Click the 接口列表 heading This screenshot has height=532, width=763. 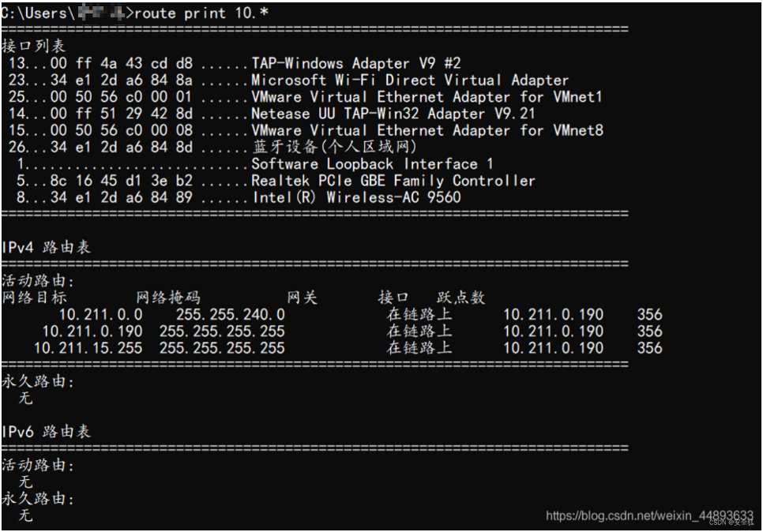pyautogui.click(x=33, y=47)
